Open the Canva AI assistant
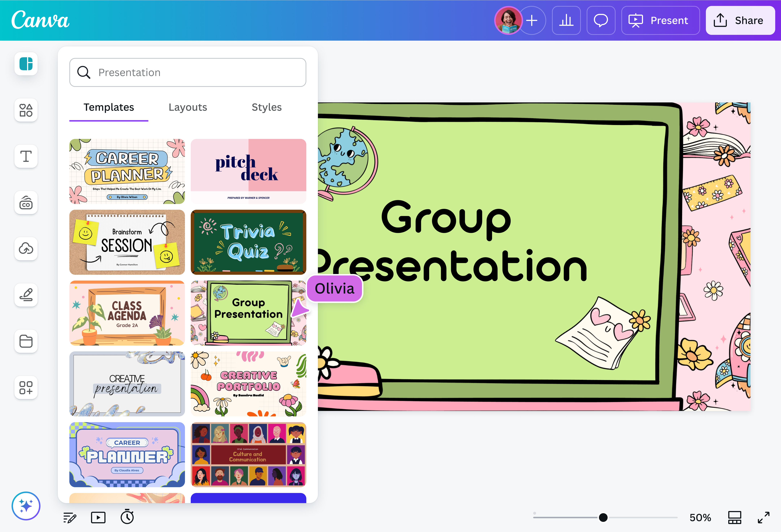Screen dimensions: 781x532 [x=26, y=506]
